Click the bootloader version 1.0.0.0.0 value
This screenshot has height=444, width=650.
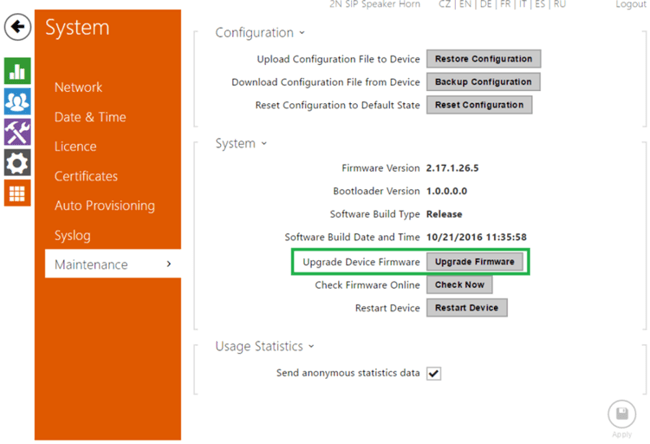[x=446, y=191]
